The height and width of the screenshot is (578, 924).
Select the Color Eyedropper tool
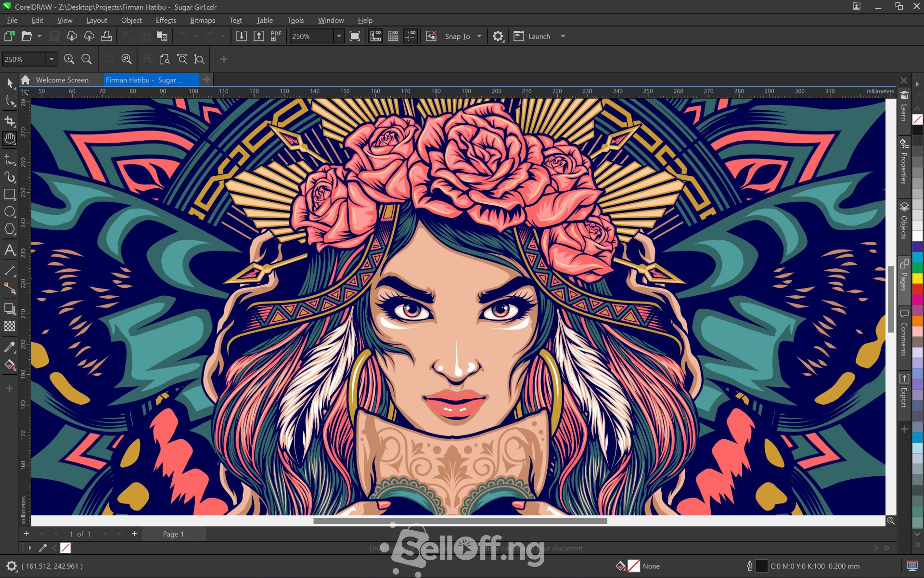pos(10,347)
